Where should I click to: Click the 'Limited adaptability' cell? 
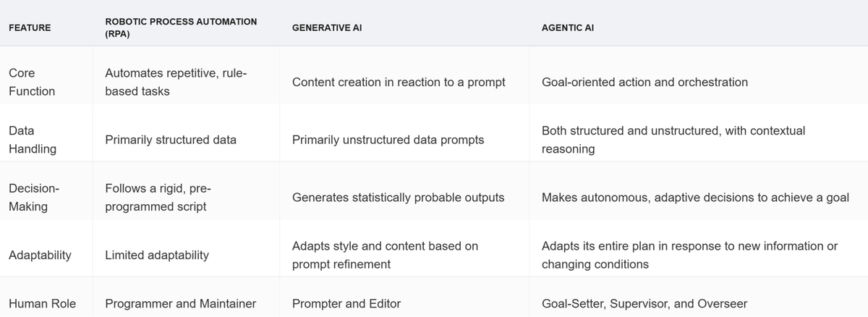tap(157, 255)
